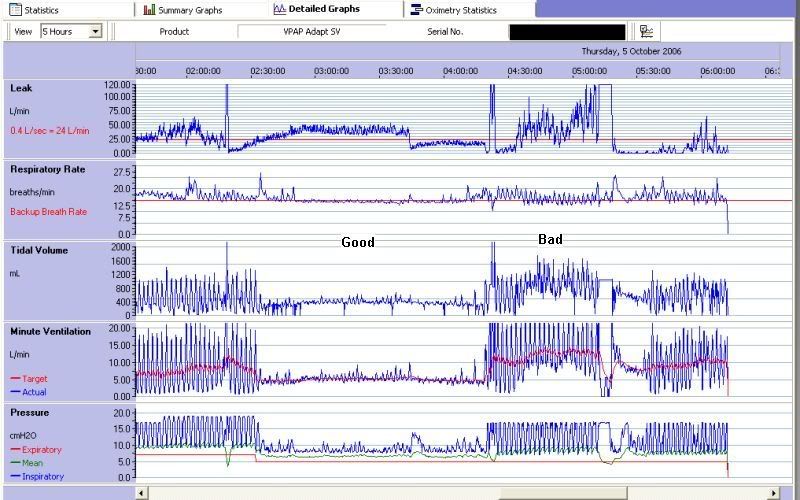Viewport: 800px width, 500px height.
Task: Click the graph options toolbar icon
Action: point(646,31)
